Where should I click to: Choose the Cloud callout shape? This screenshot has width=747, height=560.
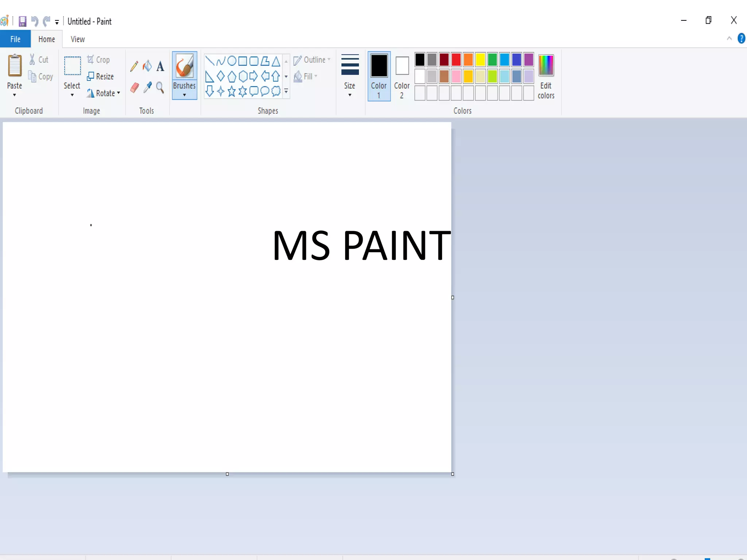click(x=276, y=91)
